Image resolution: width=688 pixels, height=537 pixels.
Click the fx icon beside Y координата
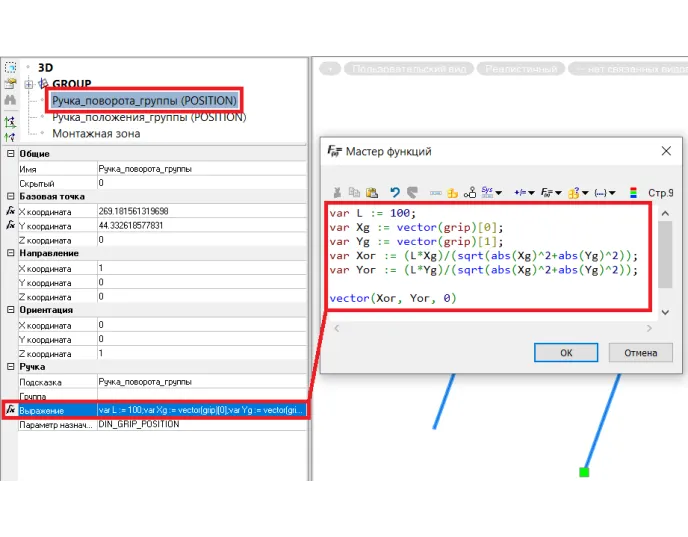coord(11,225)
